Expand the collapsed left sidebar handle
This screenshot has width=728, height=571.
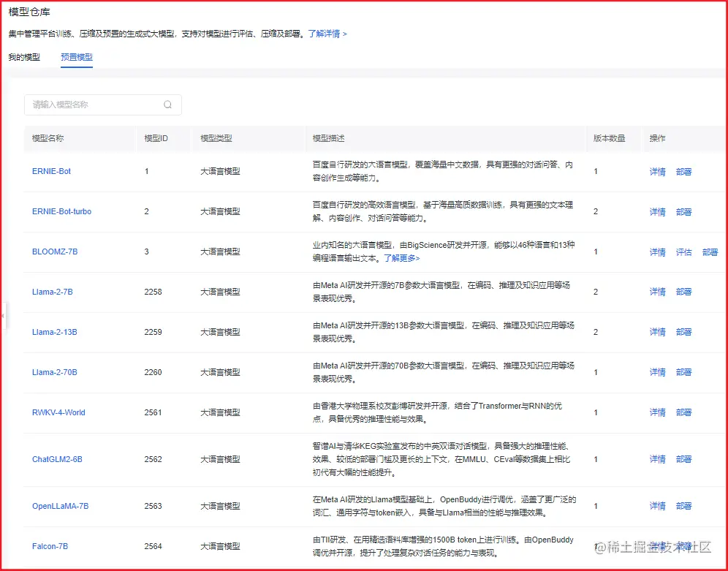point(3,316)
